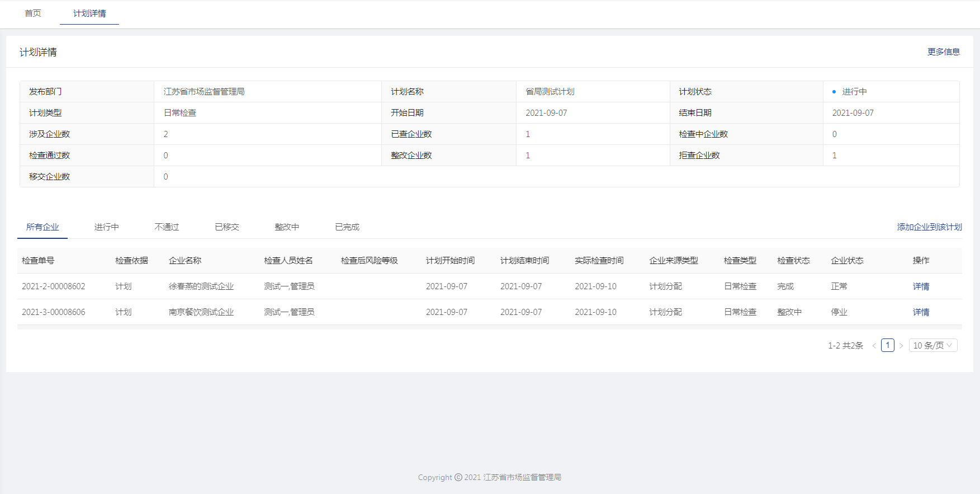This screenshot has width=980, height=494.
Task: Open 详情 for 南京餐饮测试企业
Action: click(921, 312)
